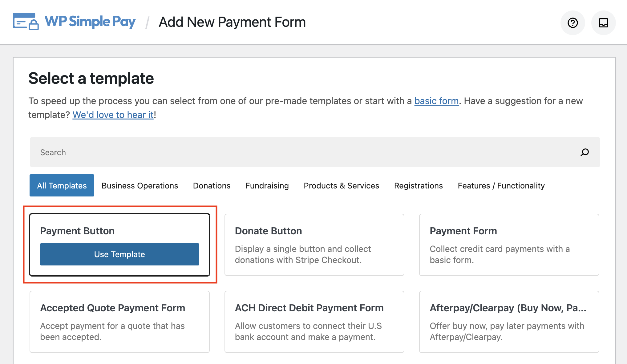Image resolution: width=627 pixels, height=364 pixels.
Task: Open the Registrations category
Action: pos(418,185)
